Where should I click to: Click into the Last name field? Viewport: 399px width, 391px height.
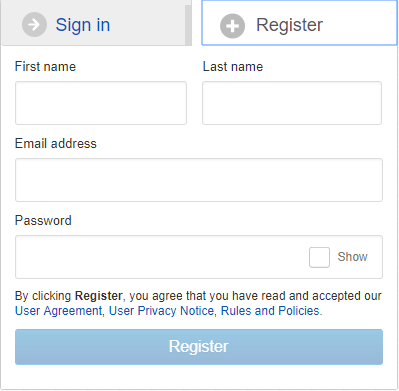[x=292, y=103]
